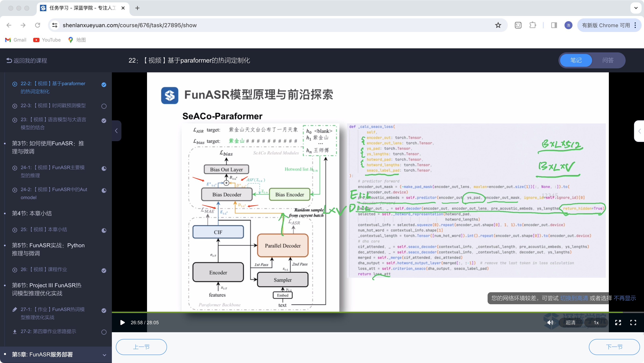This screenshot has height=363, width=644.
Task: Return to my courses via 返回我的课程
Action: tap(27, 61)
